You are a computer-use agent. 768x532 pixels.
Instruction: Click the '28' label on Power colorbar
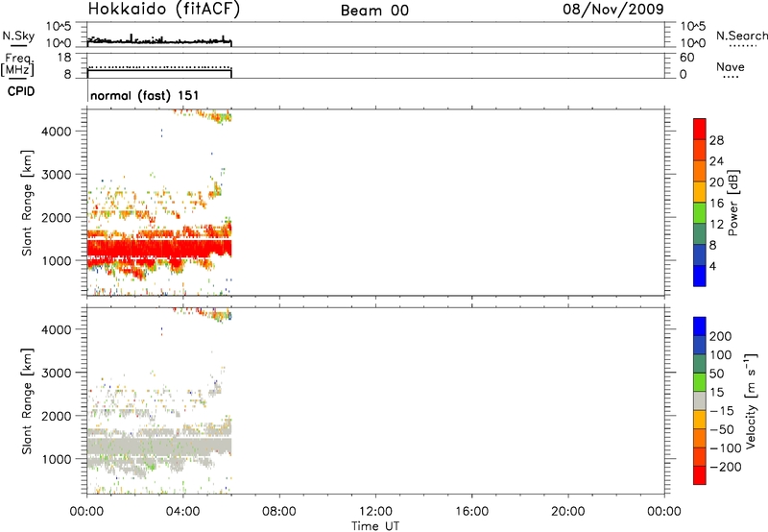pyautogui.click(x=716, y=140)
